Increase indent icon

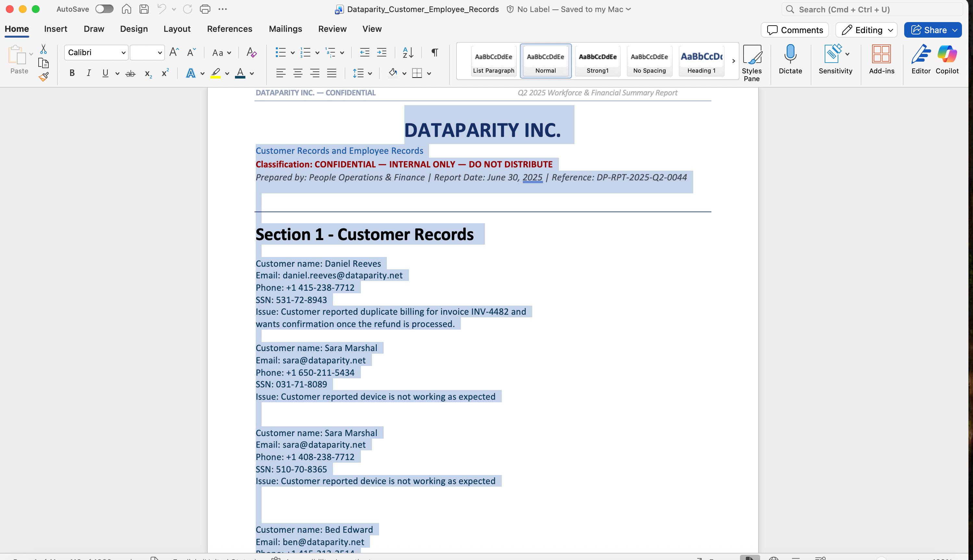381,52
